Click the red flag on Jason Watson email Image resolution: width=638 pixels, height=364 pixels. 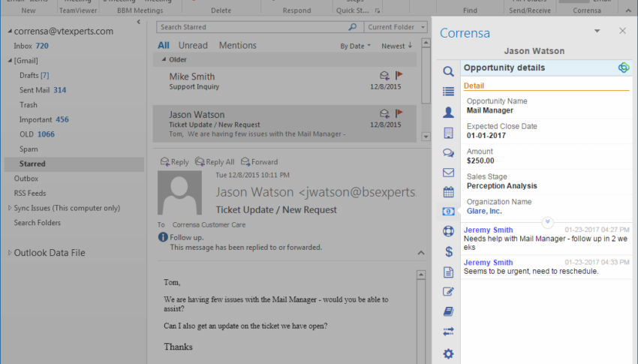click(x=399, y=113)
